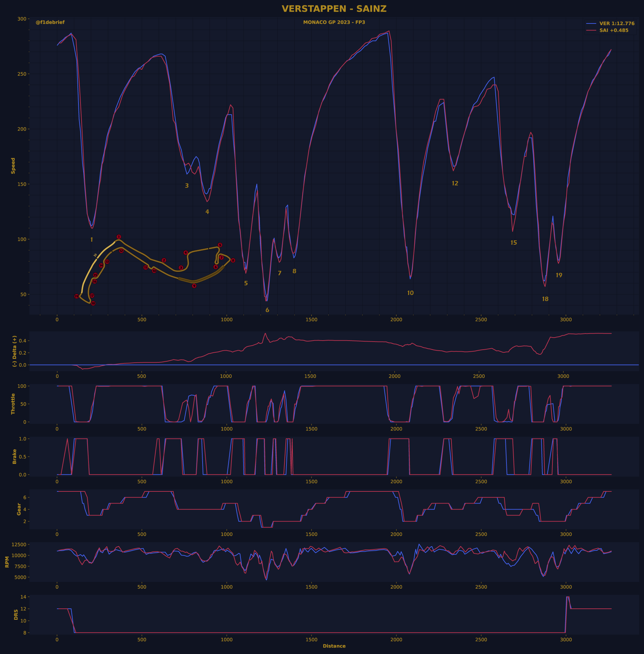This screenshot has width=644, height=654.
Task: Select corner label 18 on the speed trace
Action: point(545,299)
